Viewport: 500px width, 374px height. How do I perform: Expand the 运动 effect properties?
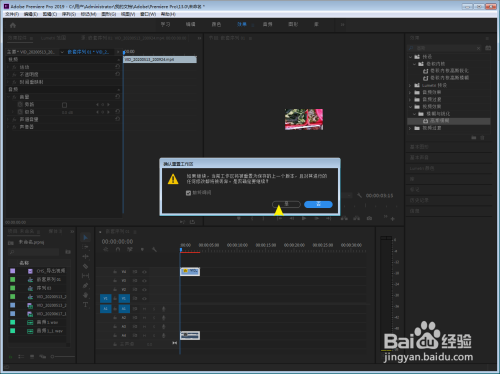[9, 67]
